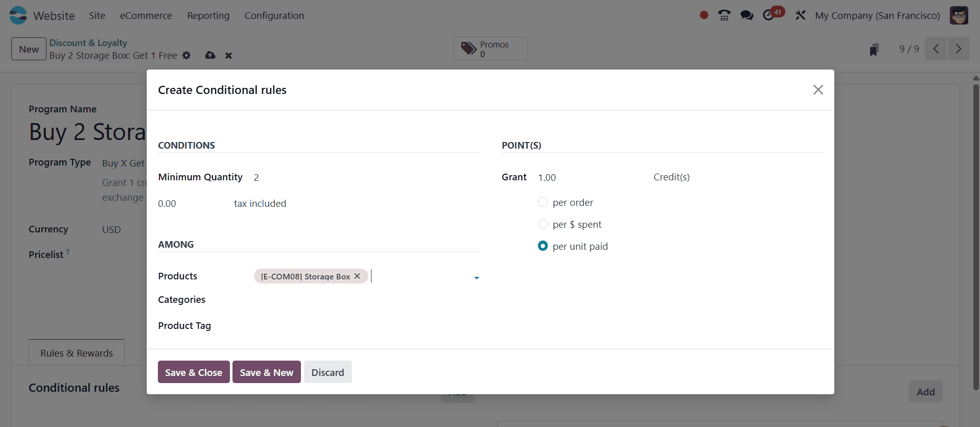Discard changes via the X icon beside cloud
This screenshot has width=980, height=427.
click(228, 56)
